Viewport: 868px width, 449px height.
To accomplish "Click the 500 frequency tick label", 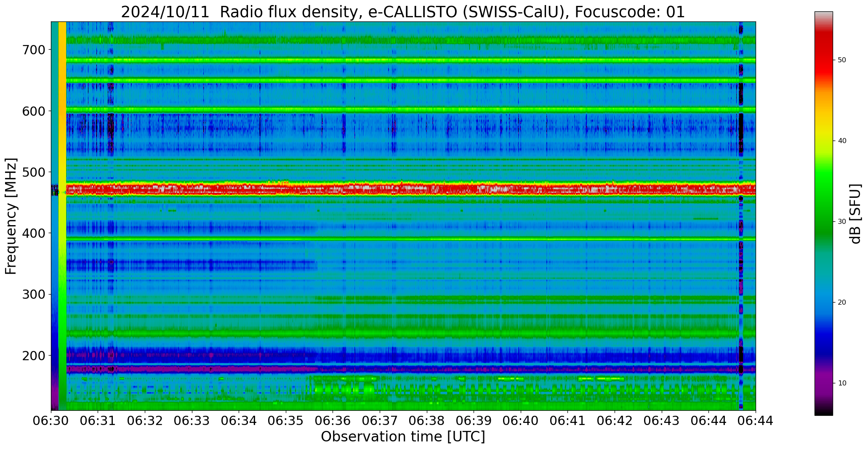I will click(34, 172).
